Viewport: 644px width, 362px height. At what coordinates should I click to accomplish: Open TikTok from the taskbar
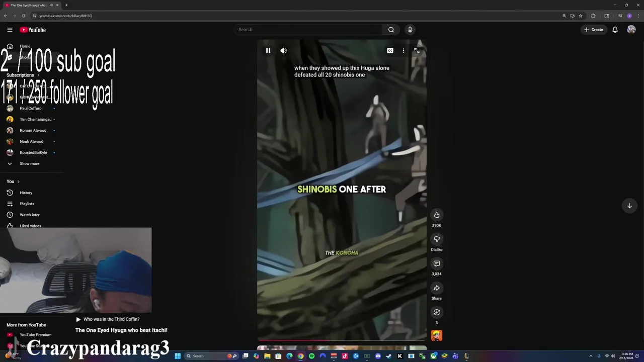(x=345, y=356)
